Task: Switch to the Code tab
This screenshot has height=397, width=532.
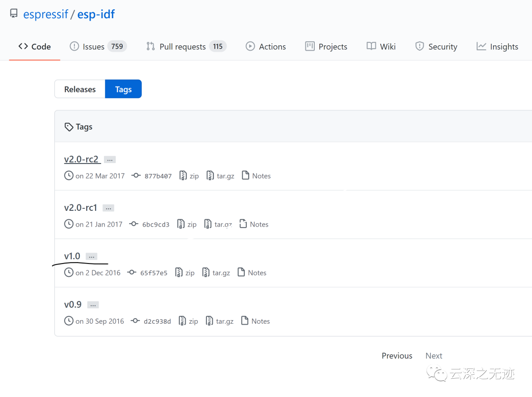Action: click(x=34, y=46)
